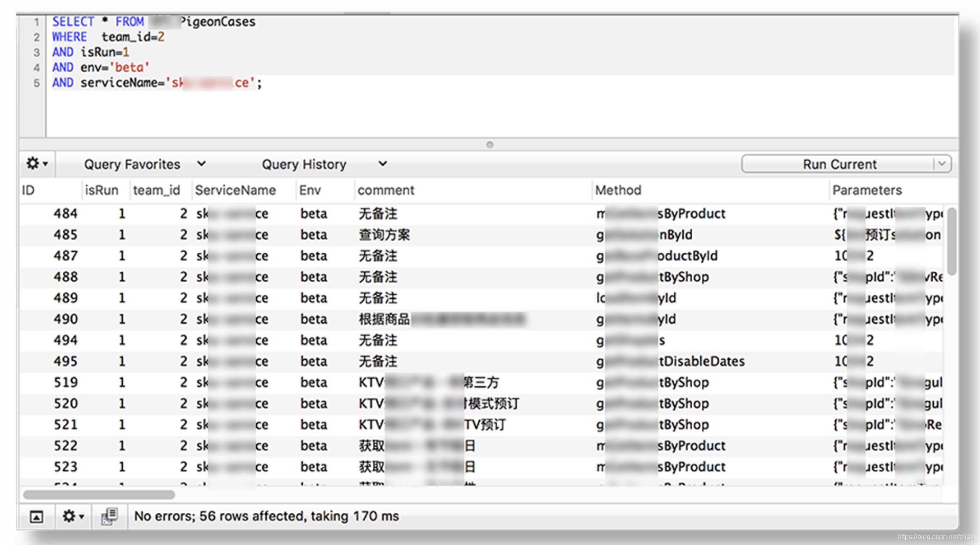Image resolution: width=980 pixels, height=545 pixels.
Task: Open the gear menu beside Query Favorites
Action: coord(37,164)
